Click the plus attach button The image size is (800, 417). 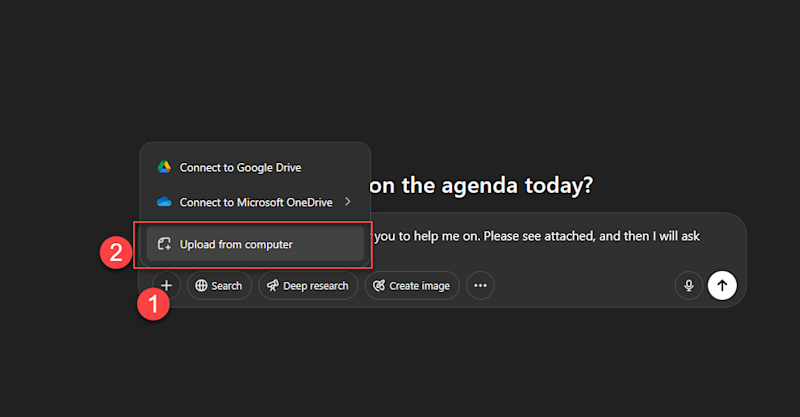point(166,285)
